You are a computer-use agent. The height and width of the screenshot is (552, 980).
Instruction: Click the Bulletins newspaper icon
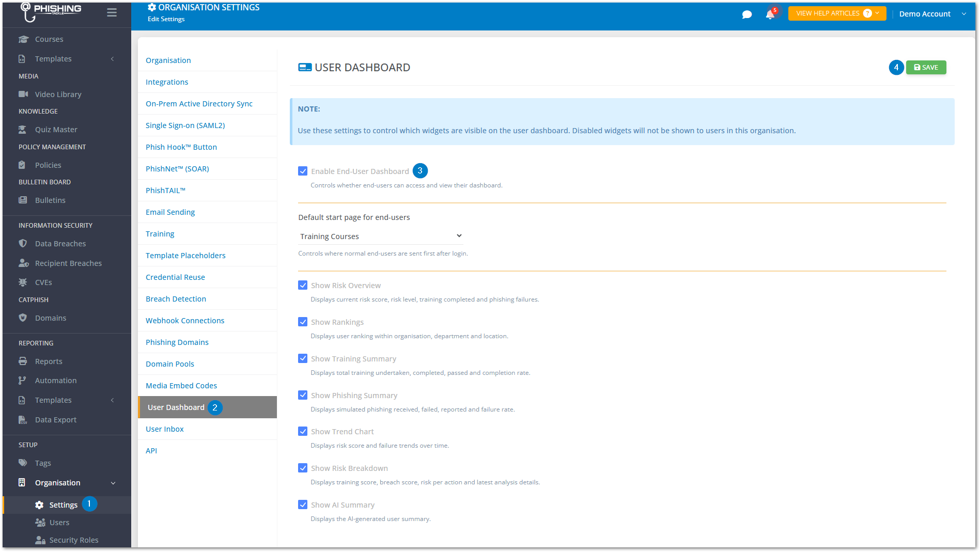(23, 200)
